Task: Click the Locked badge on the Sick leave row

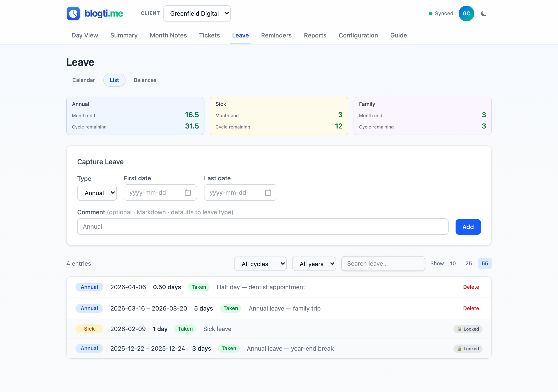Action: (468, 329)
